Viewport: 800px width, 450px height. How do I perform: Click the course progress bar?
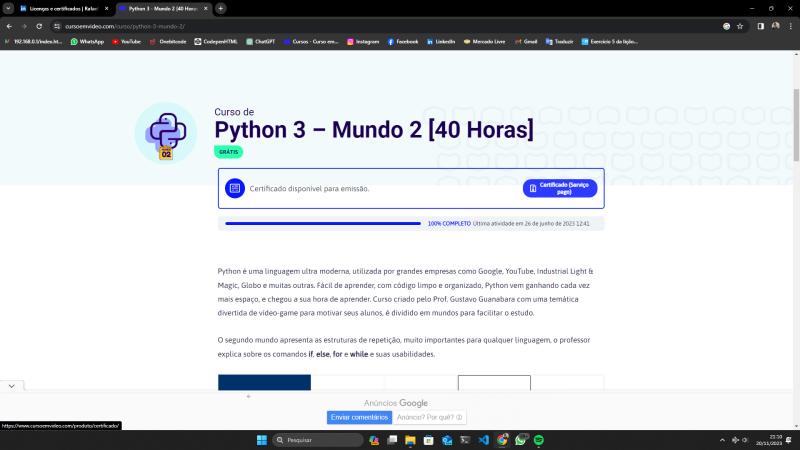tap(323, 223)
